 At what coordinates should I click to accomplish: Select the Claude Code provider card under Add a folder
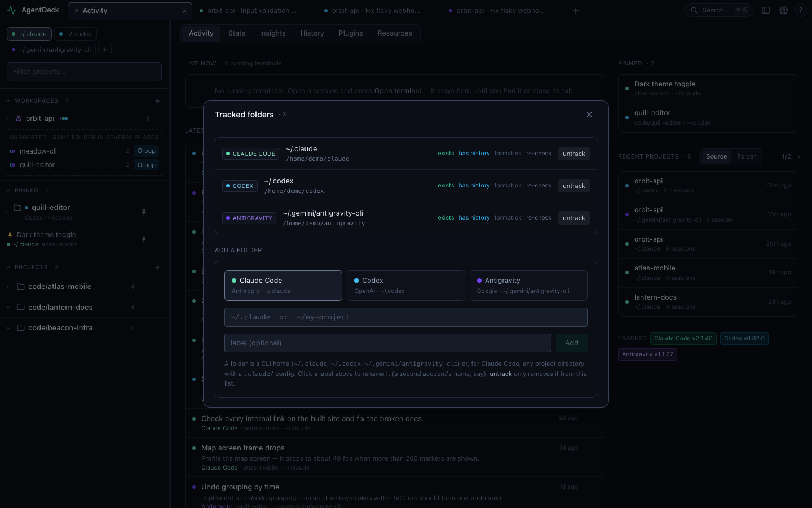tap(283, 286)
